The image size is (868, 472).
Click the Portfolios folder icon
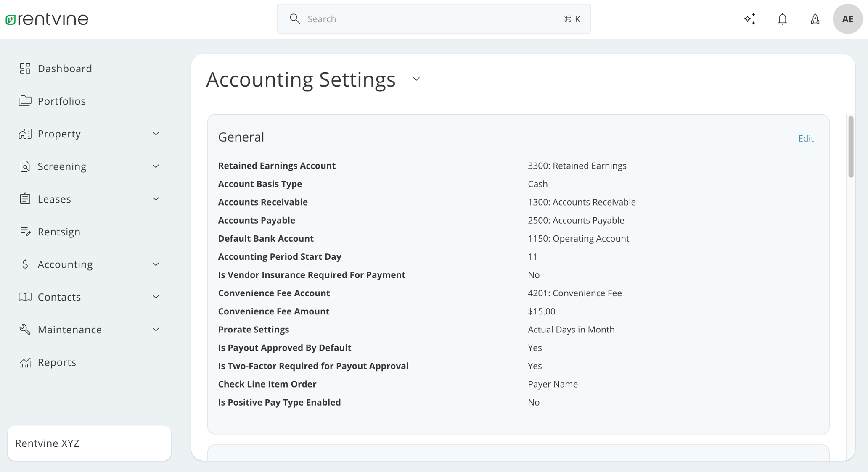[x=25, y=101]
